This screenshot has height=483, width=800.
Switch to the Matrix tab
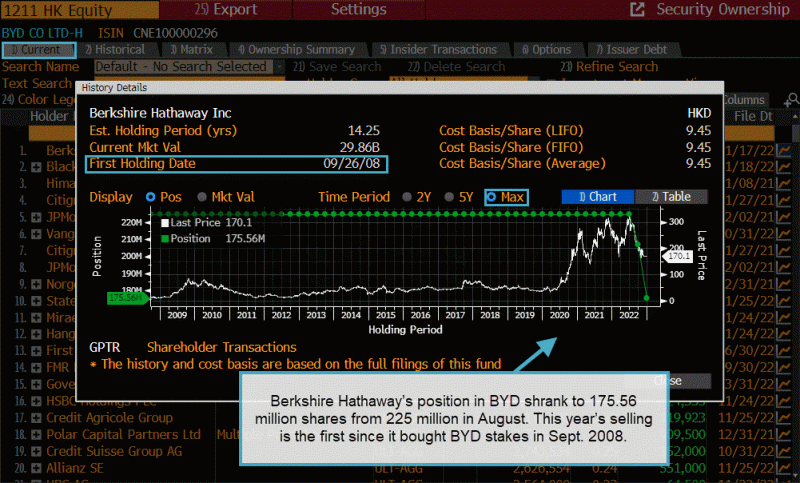point(193,50)
